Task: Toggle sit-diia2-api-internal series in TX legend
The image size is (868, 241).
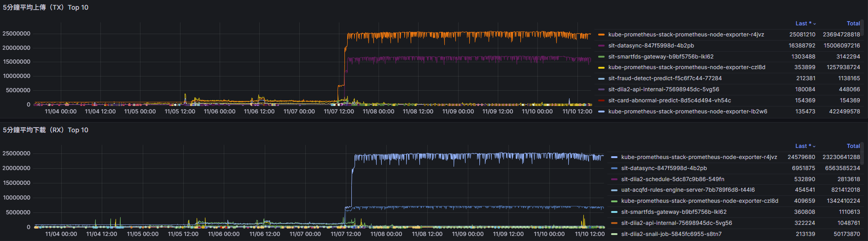Action: tap(663, 89)
